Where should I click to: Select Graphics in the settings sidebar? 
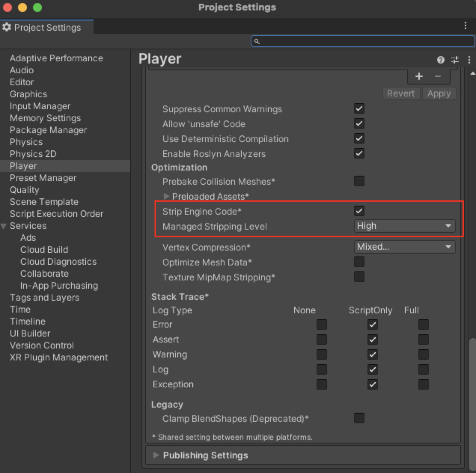point(28,94)
